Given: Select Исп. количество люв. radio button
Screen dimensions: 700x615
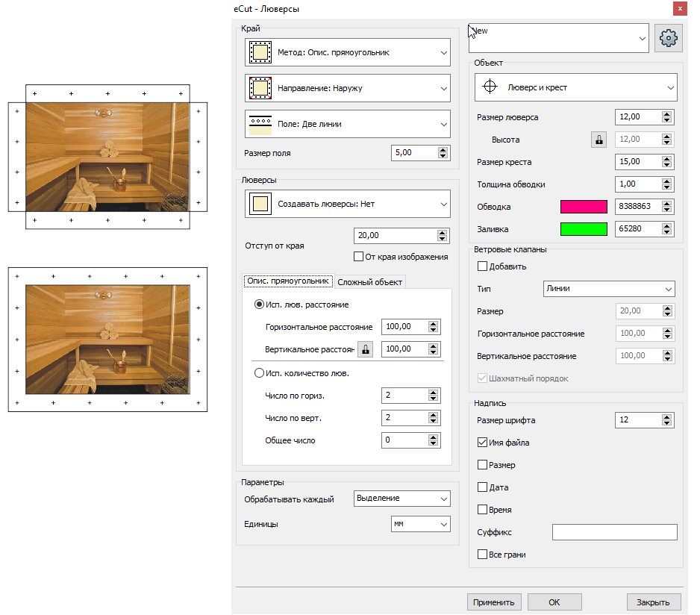Looking at the screenshot, I should tap(259, 373).
